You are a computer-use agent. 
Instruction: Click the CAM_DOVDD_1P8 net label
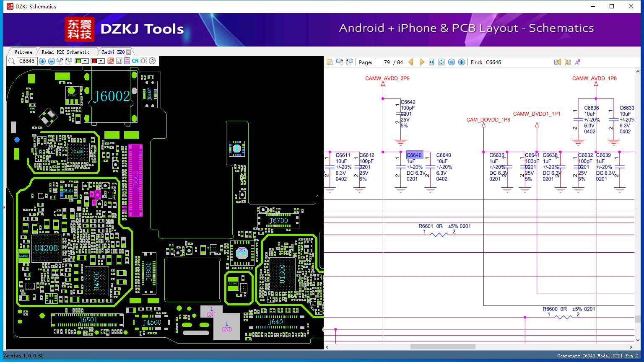pos(488,120)
